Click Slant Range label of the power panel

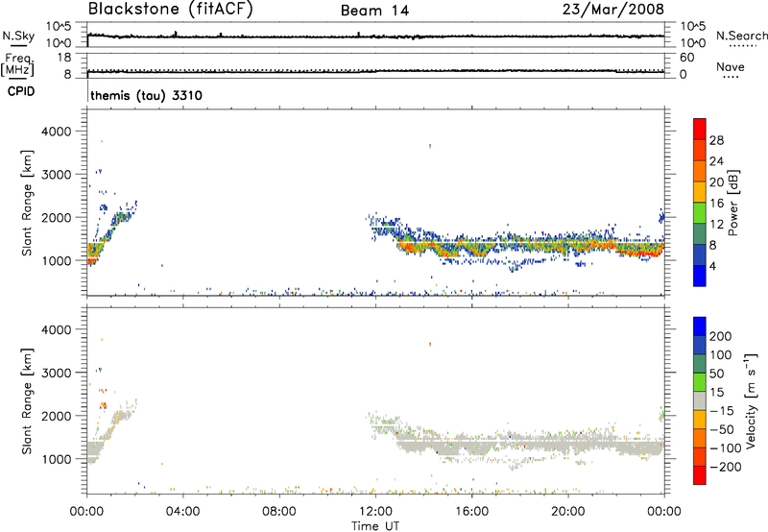point(27,203)
